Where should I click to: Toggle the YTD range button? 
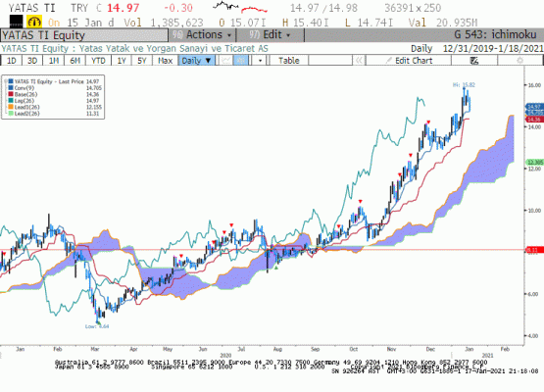(98, 61)
